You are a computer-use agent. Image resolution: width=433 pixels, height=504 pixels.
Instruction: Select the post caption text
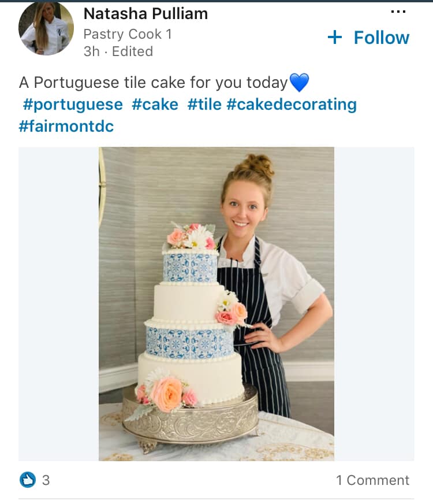tap(153, 83)
